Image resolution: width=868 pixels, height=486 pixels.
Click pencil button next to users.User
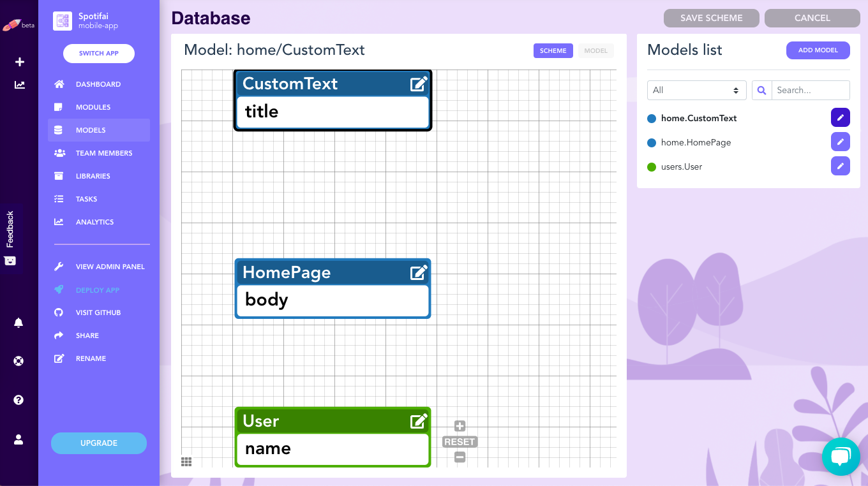click(x=840, y=166)
